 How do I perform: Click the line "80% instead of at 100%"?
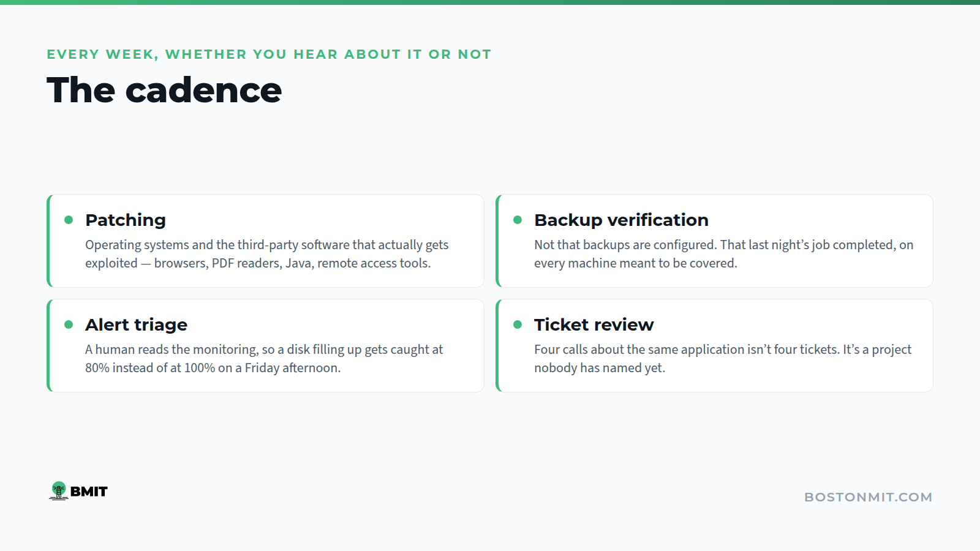click(150, 368)
